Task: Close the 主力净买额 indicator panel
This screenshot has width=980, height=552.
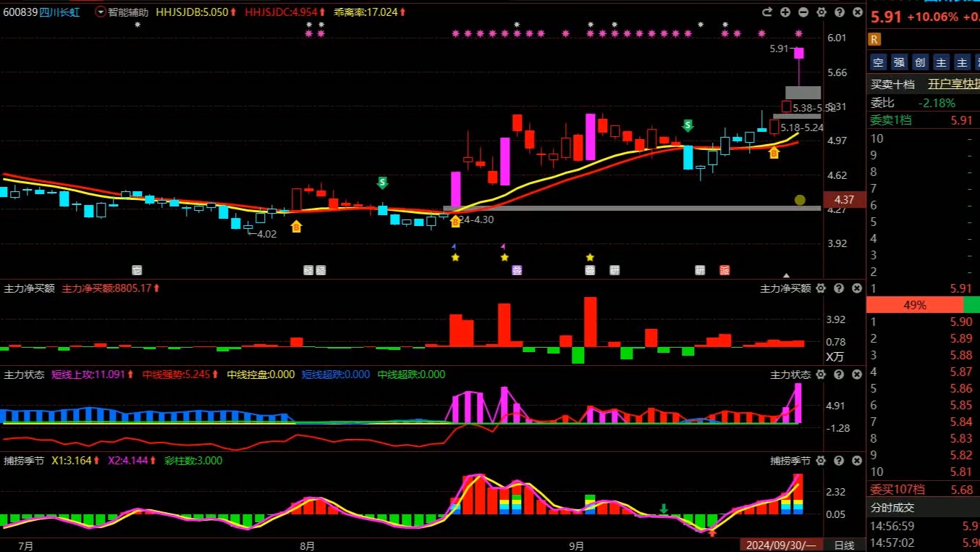Action: click(x=856, y=288)
